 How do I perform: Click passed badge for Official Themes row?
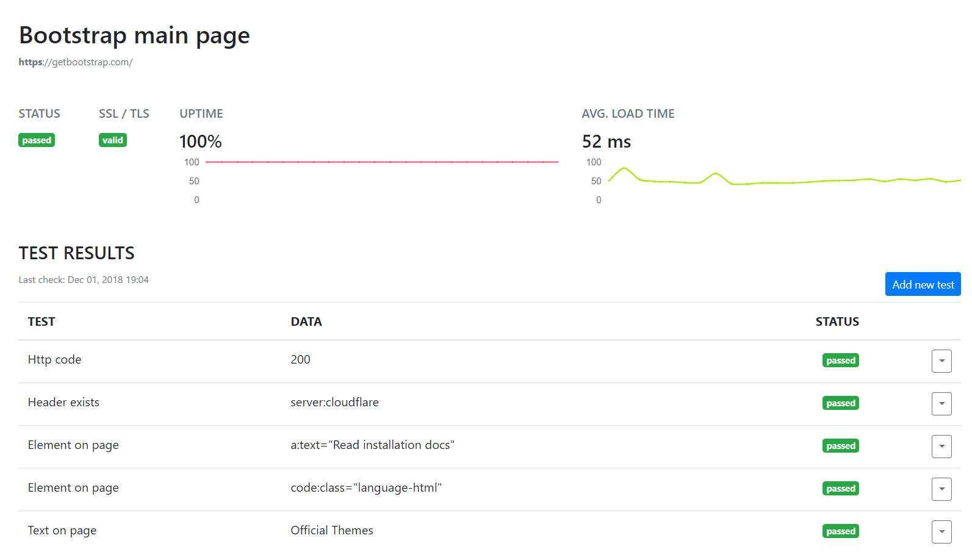pyautogui.click(x=840, y=531)
